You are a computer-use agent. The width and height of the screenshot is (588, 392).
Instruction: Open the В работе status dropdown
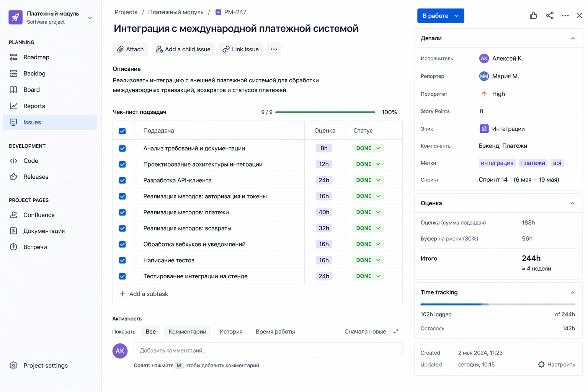[x=441, y=16]
